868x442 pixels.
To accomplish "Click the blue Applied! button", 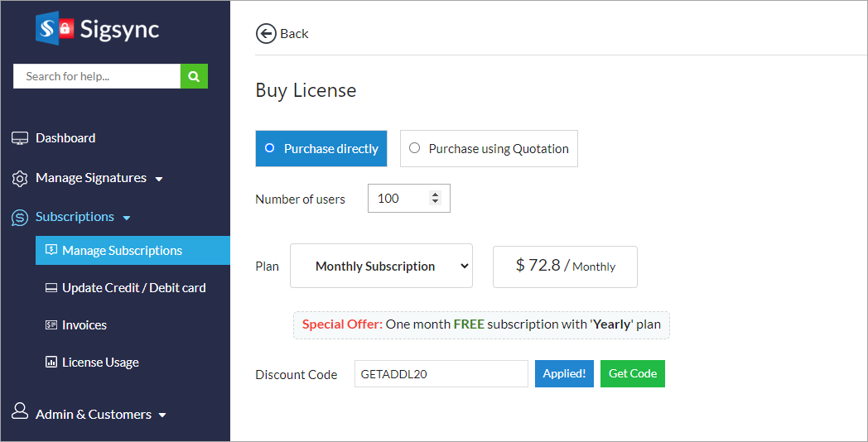I will pos(564,373).
